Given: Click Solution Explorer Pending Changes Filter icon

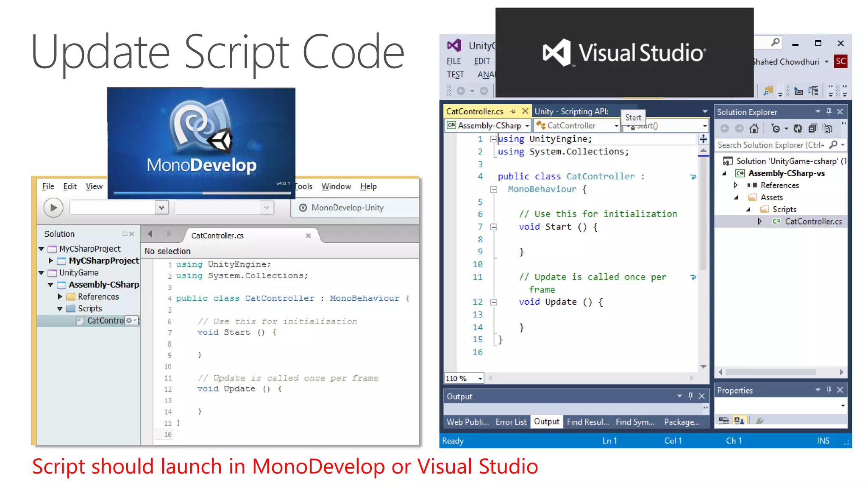Looking at the screenshot, I should pyautogui.click(x=775, y=128).
